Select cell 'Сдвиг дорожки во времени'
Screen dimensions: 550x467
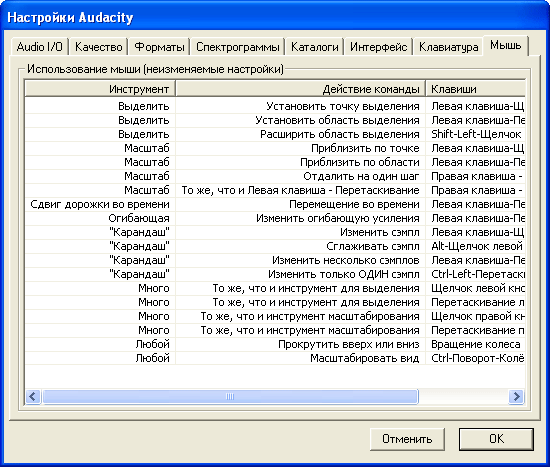click(100, 204)
